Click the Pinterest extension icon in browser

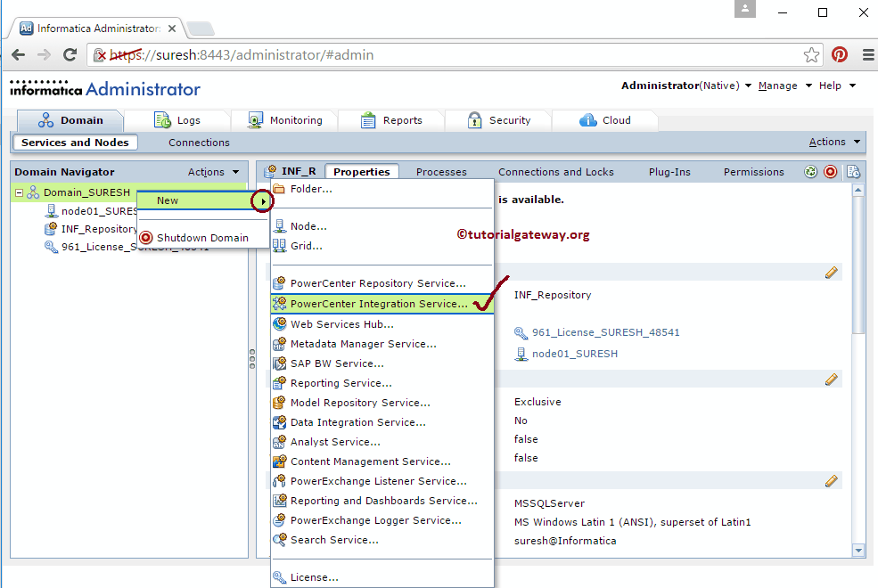(x=839, y=54)
